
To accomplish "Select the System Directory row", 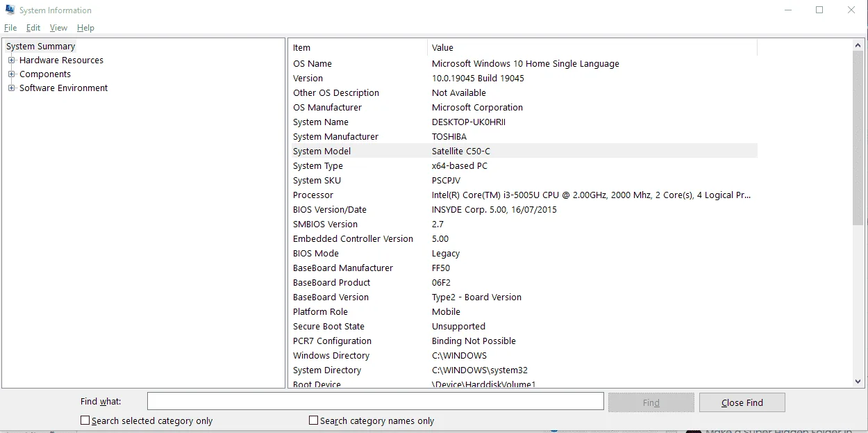I will coord(523,370).
